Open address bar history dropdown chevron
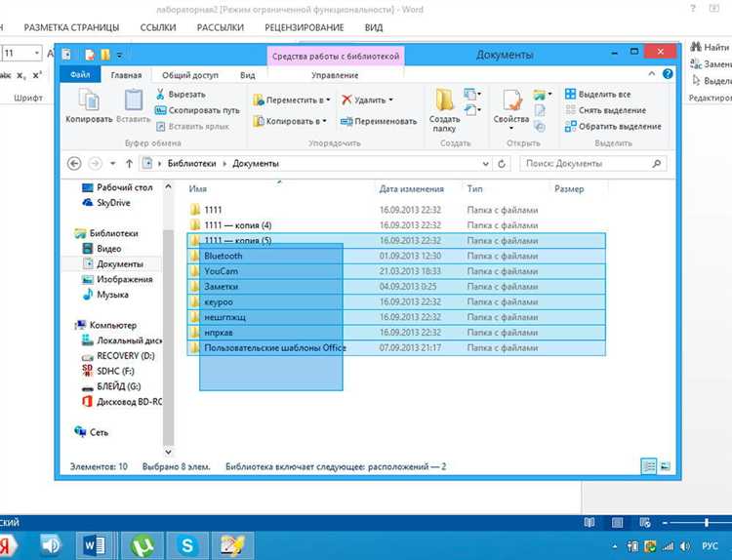Image resolution: width=732 pixels, height=560 pixels. pyautogui.click(x=485, y=164)
